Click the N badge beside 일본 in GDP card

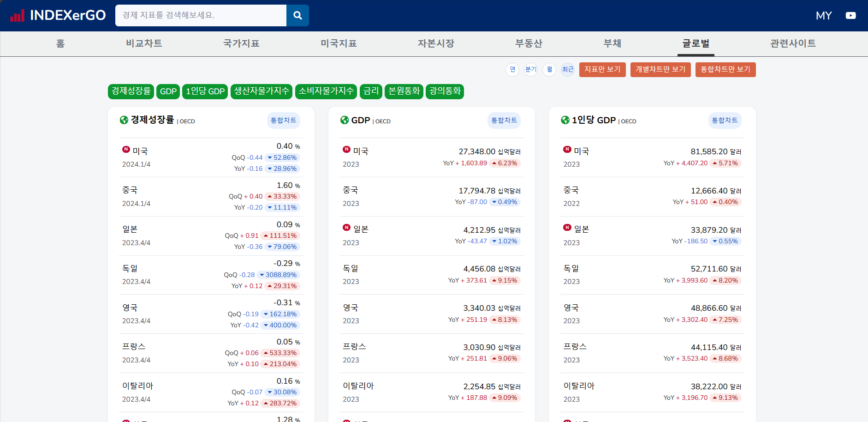click(x=346, y=227)
